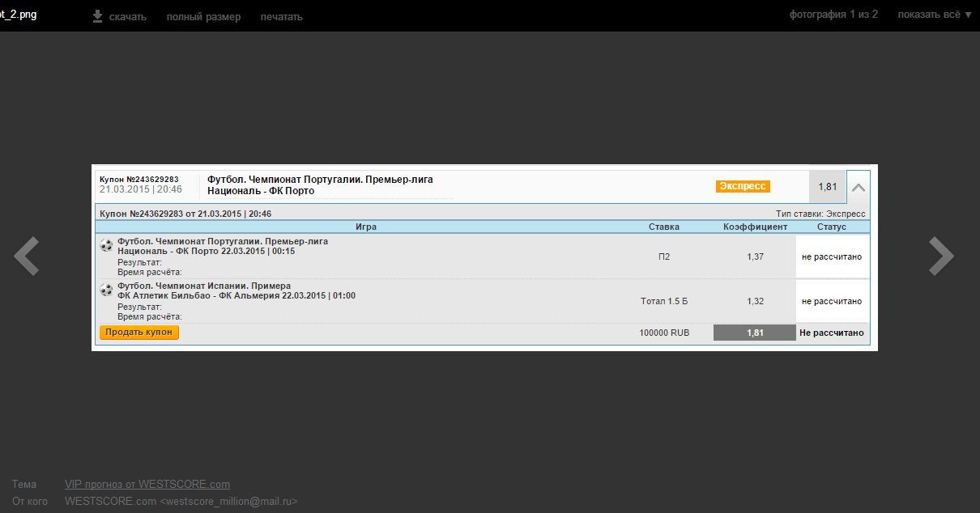
Task: Open the "показать всё" dropdown
Action: (934, 15)
